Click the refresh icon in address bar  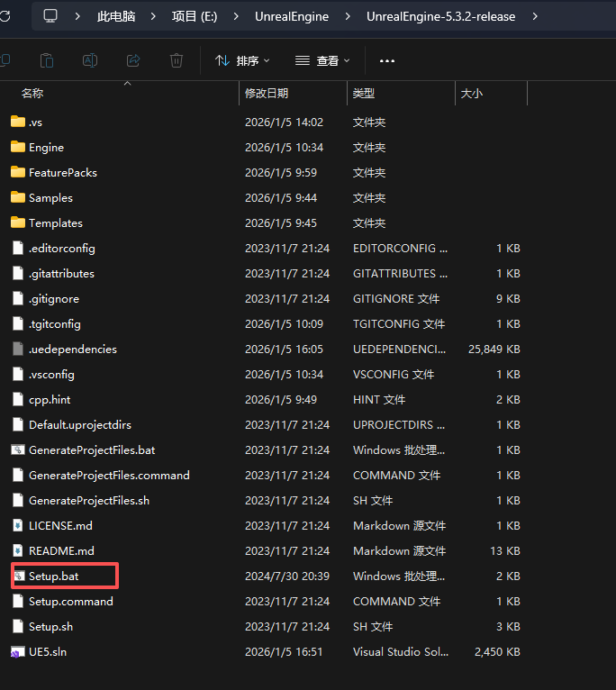5,16
